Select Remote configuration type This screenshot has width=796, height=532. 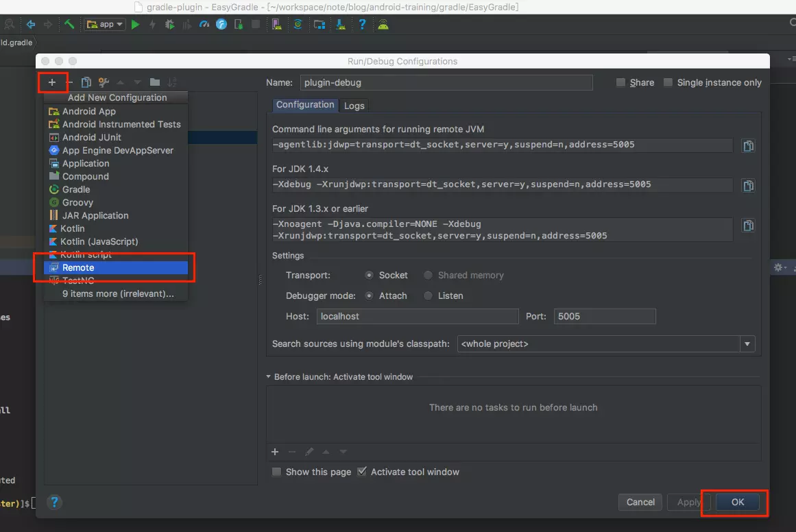pos(116,267)
